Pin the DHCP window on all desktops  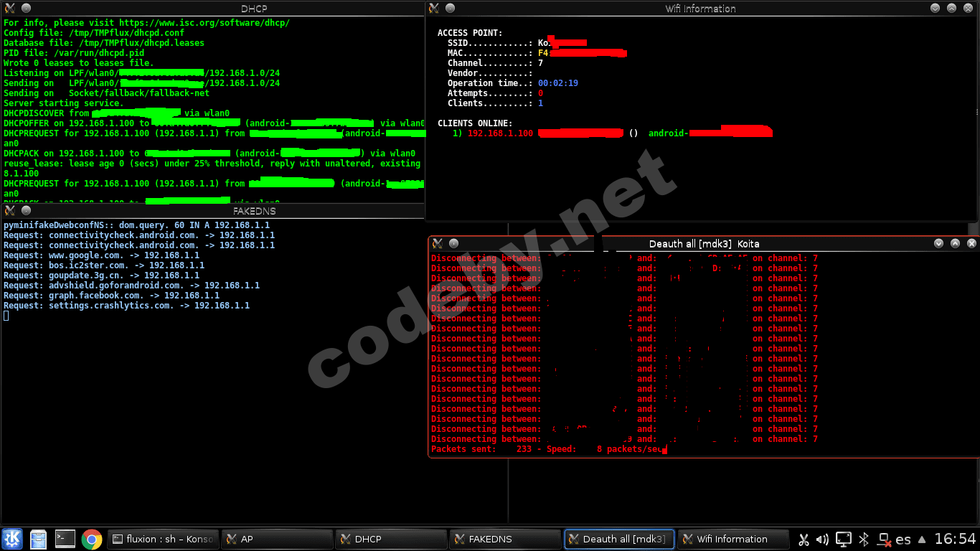click(x=27, y=9)
